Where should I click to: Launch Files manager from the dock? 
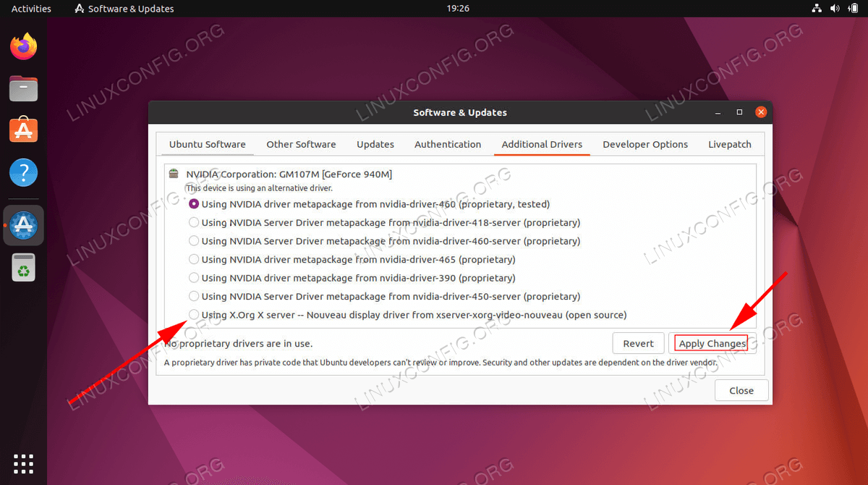point(24,89)
